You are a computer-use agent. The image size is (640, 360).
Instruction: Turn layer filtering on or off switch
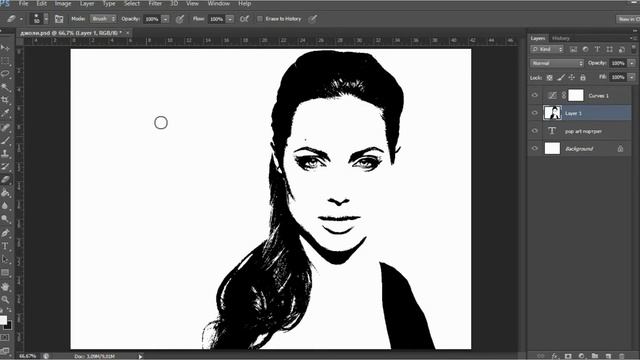tap(634, 49)
